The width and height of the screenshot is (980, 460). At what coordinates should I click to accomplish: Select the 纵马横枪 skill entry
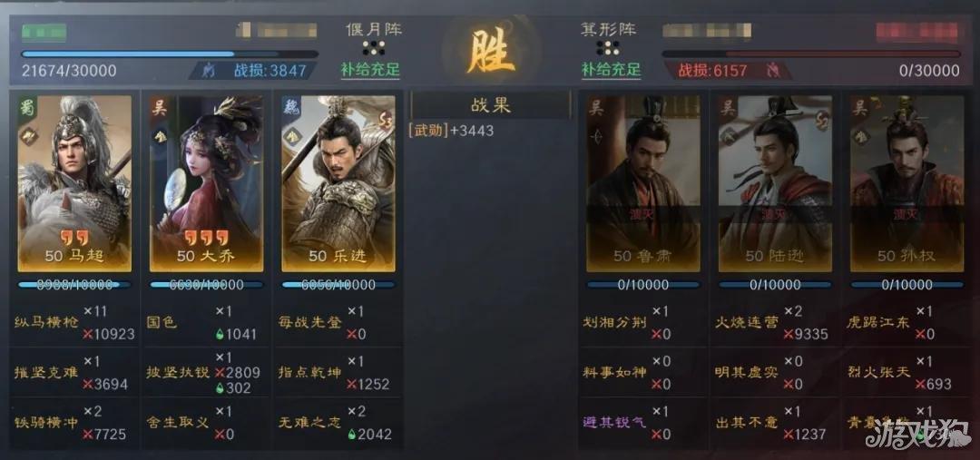(x=75, y=322)
